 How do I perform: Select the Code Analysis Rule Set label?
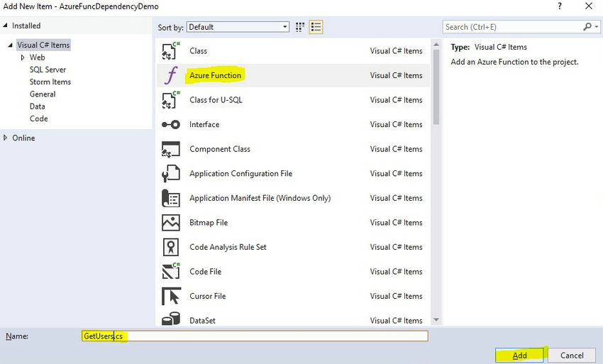(228, 247)
